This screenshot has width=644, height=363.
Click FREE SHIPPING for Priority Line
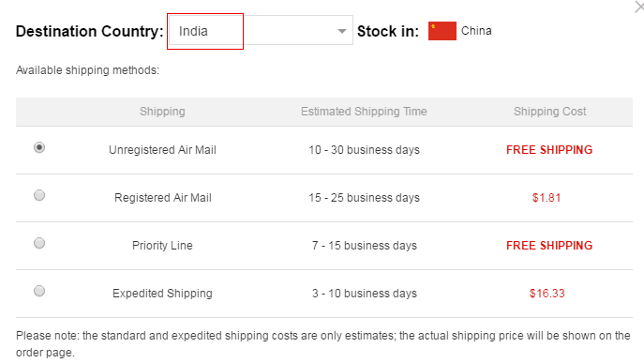pyautogui.click(x=549, y=246)
